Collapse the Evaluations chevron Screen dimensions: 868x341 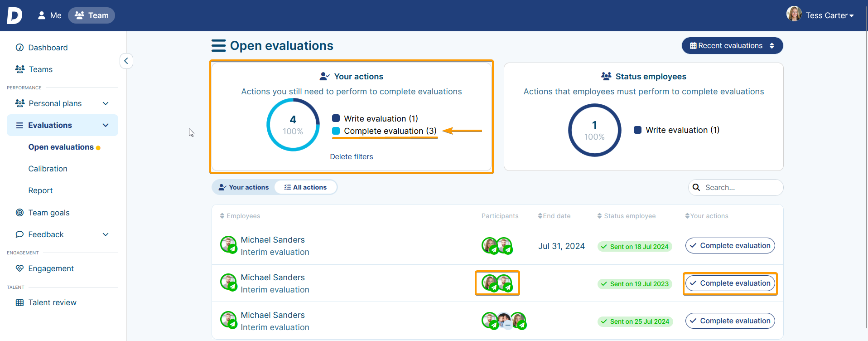[x=106, y=125]
